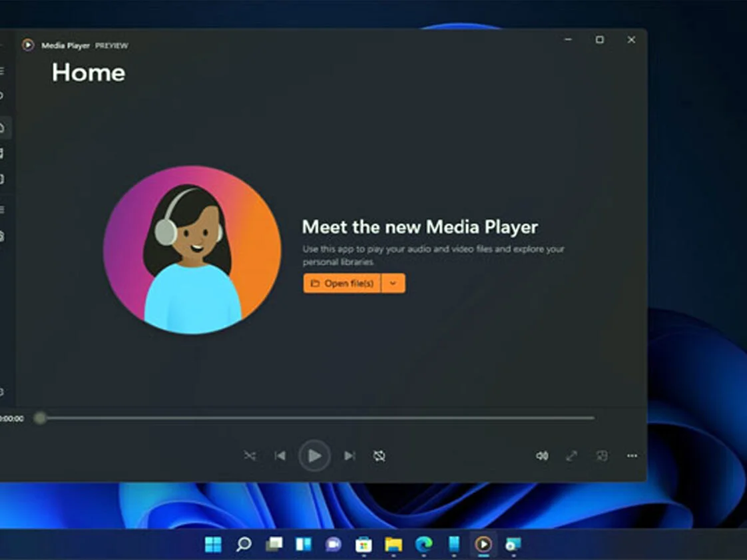Open File Explorer from the taskbar
The height and width of the screenshot is (560, 747).
[x=393, y=544]
